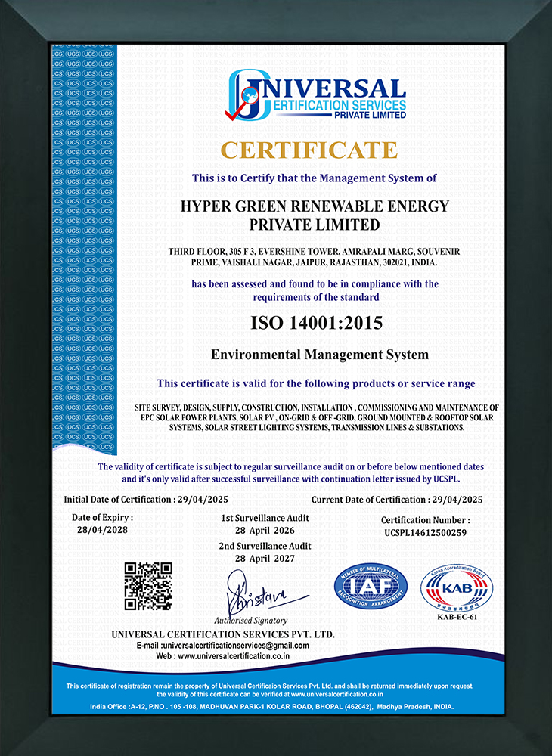The height and width of the screenshot is (756, 552).
Task: Click the Environmental Management System text
Action: [x=319, y=354]
